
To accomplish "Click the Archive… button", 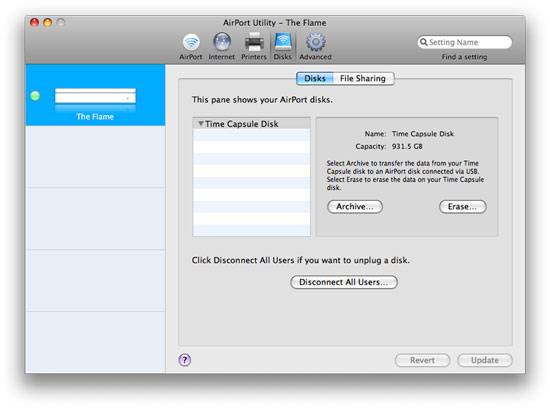I will tap(355, 207).
